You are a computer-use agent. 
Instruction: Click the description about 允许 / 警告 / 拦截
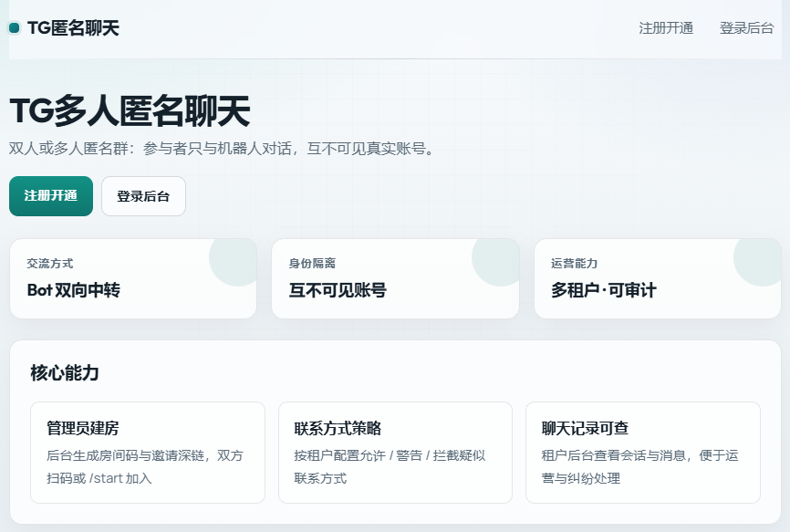(390, 467)
